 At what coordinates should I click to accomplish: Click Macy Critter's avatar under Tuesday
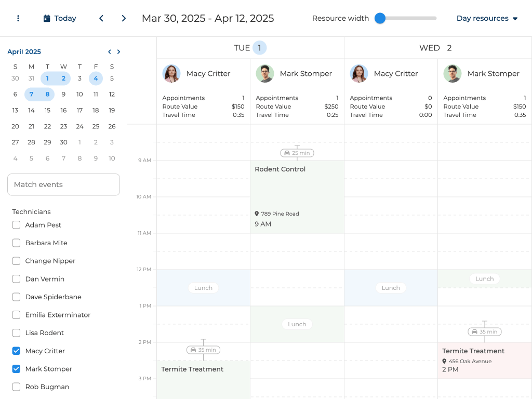pos(171,74)
